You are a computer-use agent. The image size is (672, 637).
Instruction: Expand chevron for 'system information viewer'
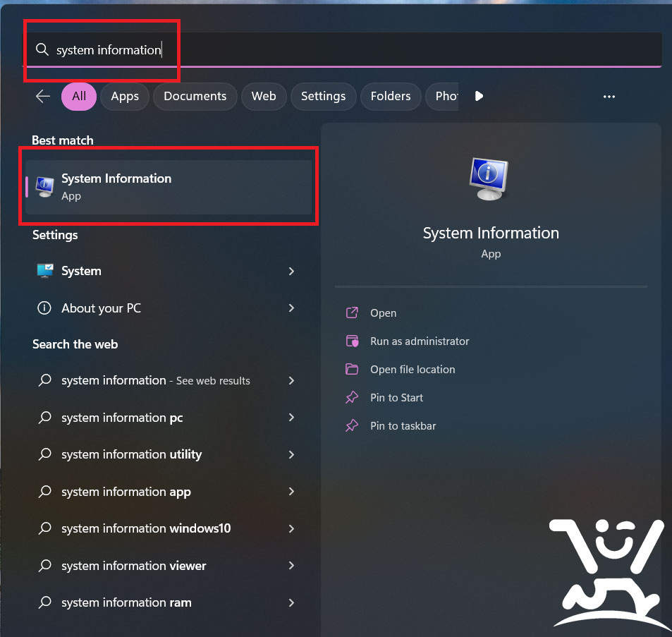click(291, 566)
